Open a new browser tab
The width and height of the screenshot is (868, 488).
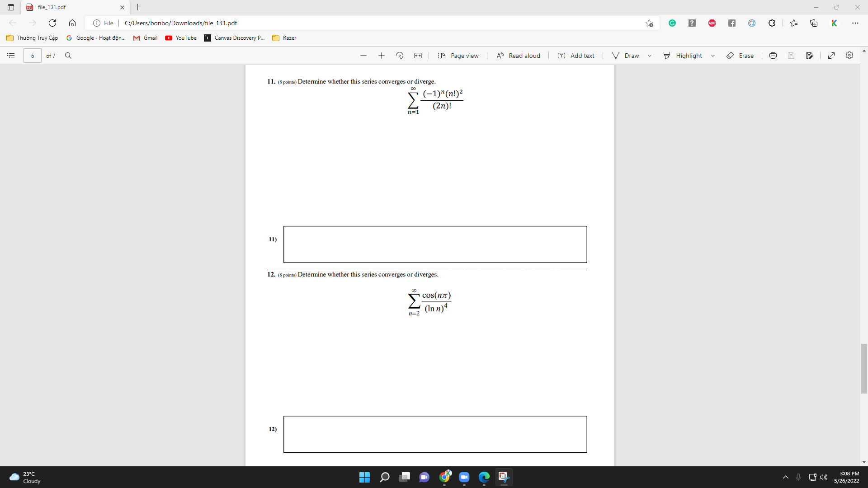click(138, 7)
